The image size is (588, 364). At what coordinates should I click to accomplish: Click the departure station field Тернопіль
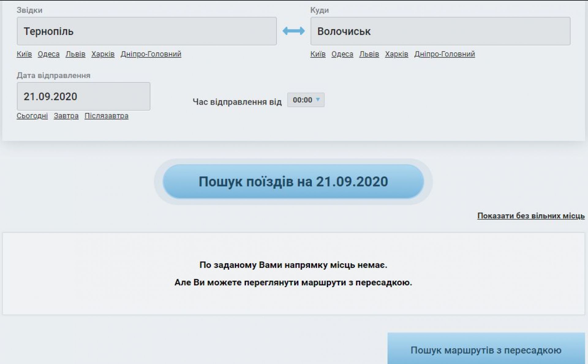[x=147, y=31]
